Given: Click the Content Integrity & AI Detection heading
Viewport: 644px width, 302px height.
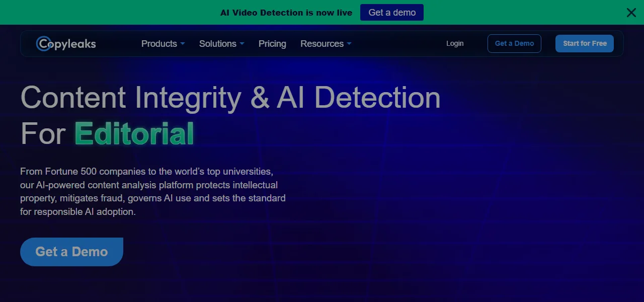Looking at the screenshot, I should click(x=230, y=97).
